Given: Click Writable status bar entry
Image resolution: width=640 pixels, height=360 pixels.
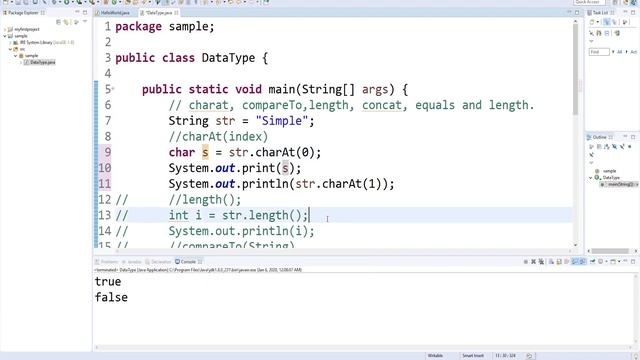Looking at the screenshot, I should [435, 356].
